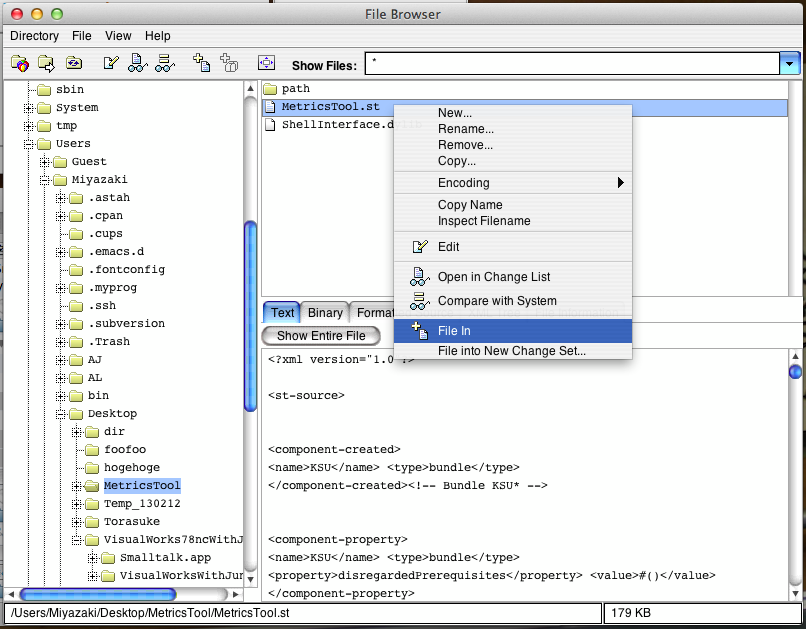Switch to the Text tab

tap(282, 313)
